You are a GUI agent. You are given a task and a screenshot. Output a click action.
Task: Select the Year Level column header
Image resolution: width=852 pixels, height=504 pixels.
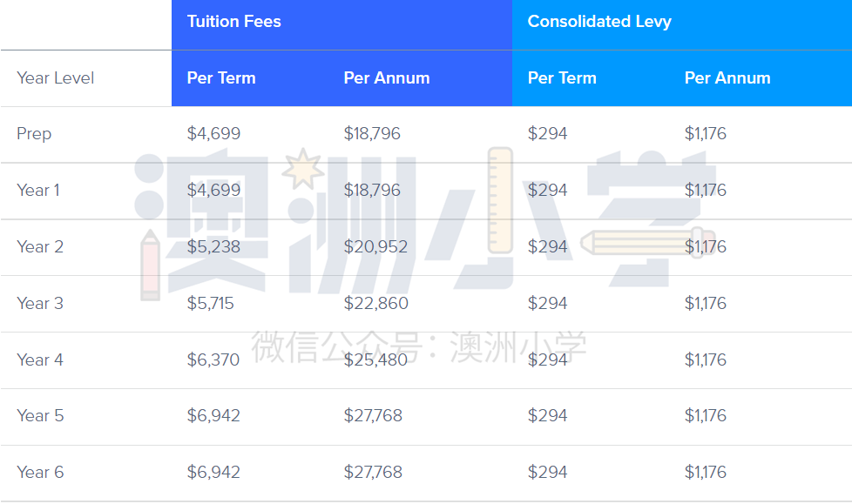[56, 78]
